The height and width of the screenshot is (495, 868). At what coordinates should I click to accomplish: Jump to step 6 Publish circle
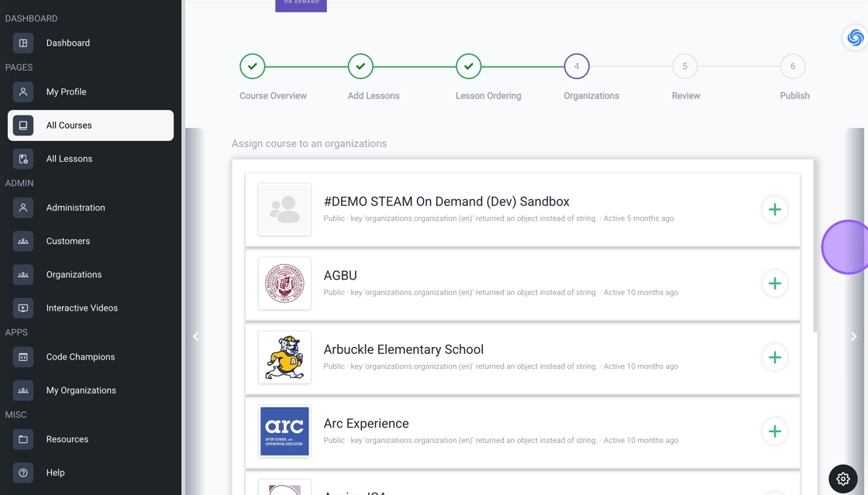point(793,67)
